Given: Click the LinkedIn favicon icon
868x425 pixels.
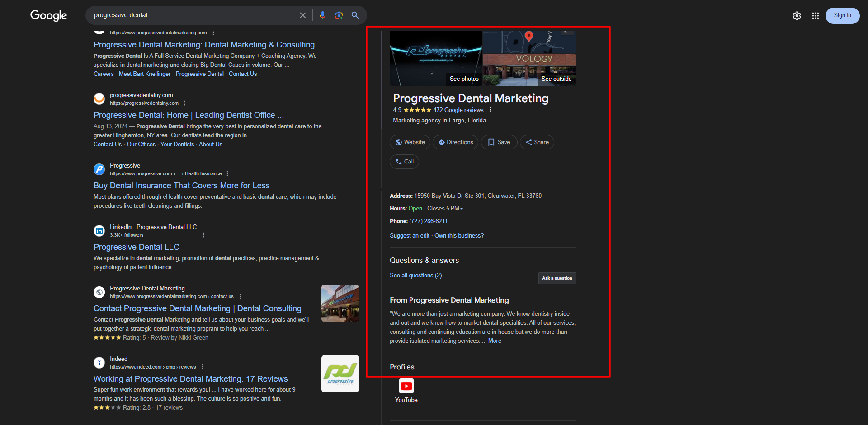Looking at the screenshot, I should click(99, 231).
